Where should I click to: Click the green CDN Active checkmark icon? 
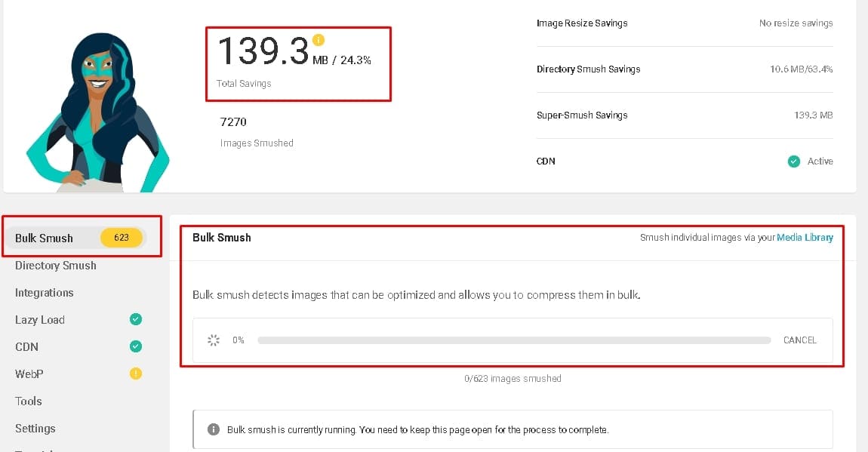(794, 161)
